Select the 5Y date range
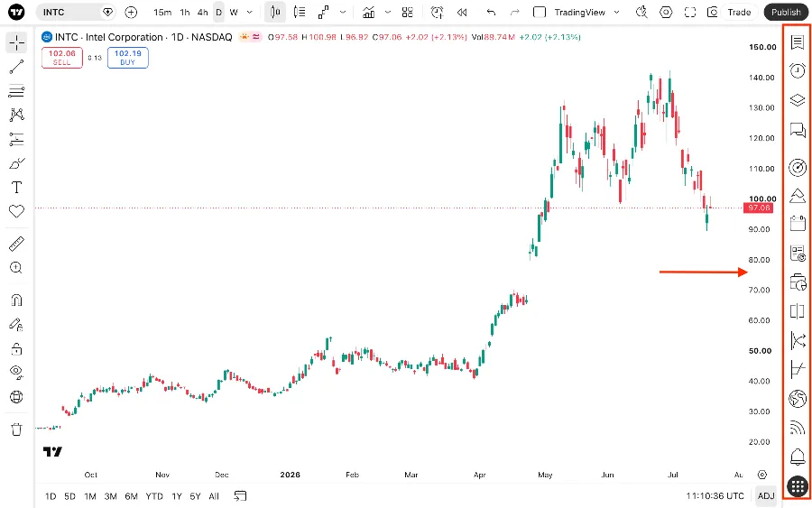The height and width of the screenshot is (508, 812). (x=195, y=496)
